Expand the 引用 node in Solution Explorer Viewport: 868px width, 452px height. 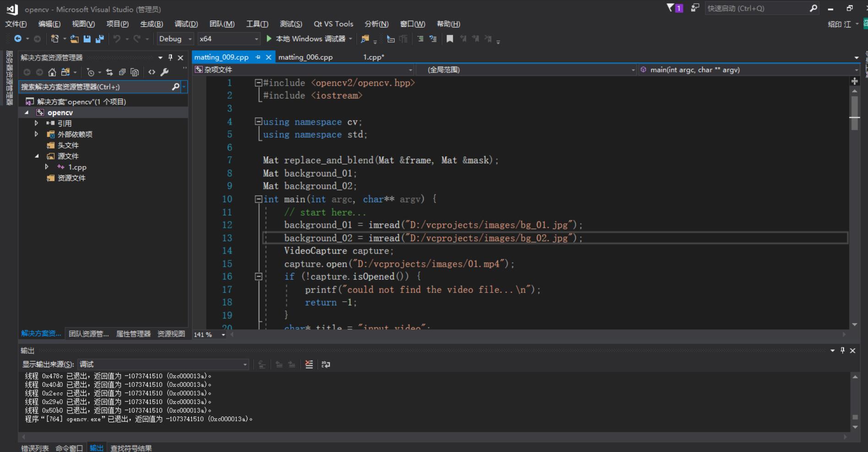point(37,123)
